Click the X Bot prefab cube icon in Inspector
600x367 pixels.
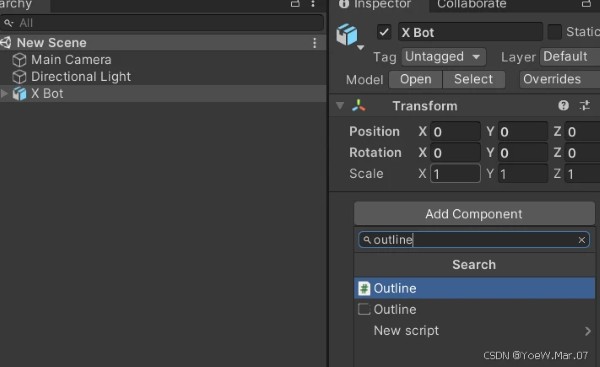pyautogui.click(x=347, y=34)
